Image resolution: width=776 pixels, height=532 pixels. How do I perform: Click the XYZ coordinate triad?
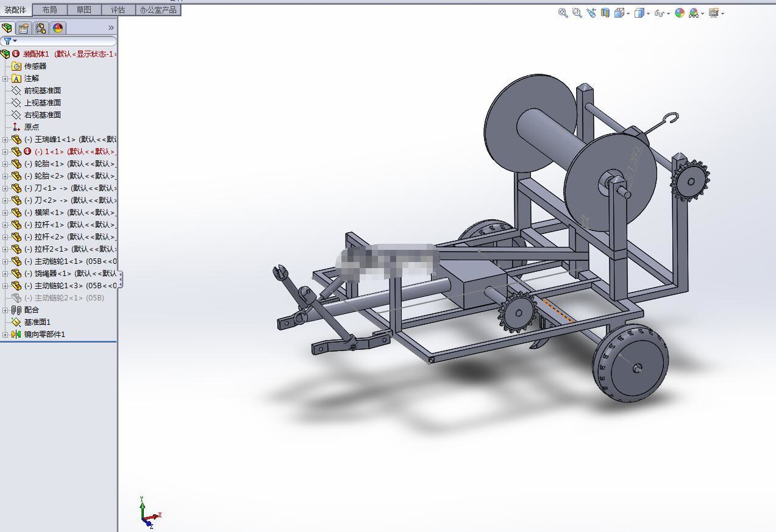click(x=149, y=512)
